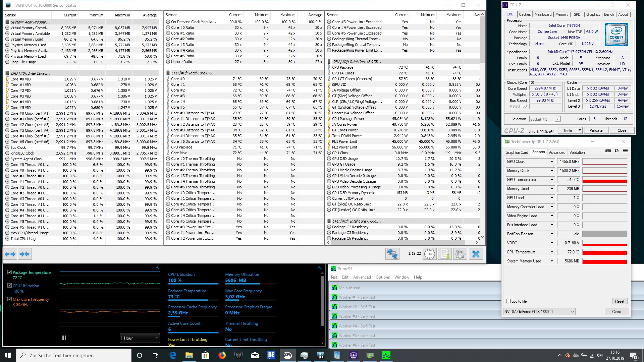644x362 pixels.
Task: Open Windows Start menu
Action: (8, 355)
